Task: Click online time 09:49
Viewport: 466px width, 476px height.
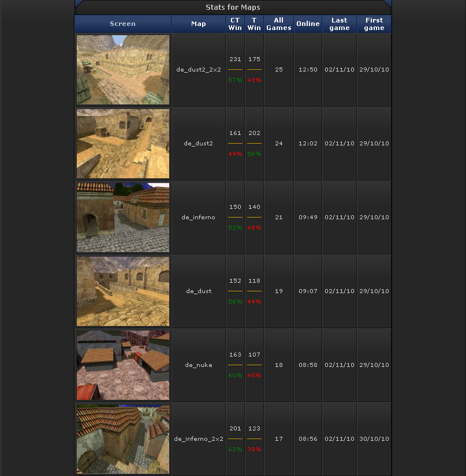Action: 308,218
